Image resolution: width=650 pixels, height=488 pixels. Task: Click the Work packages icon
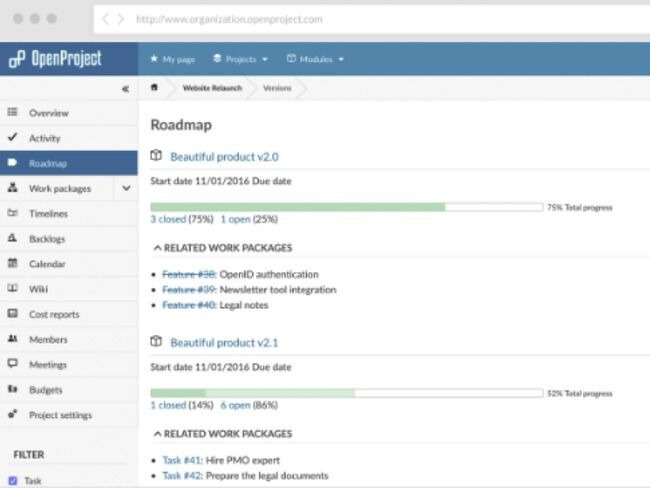click(13, 187)
